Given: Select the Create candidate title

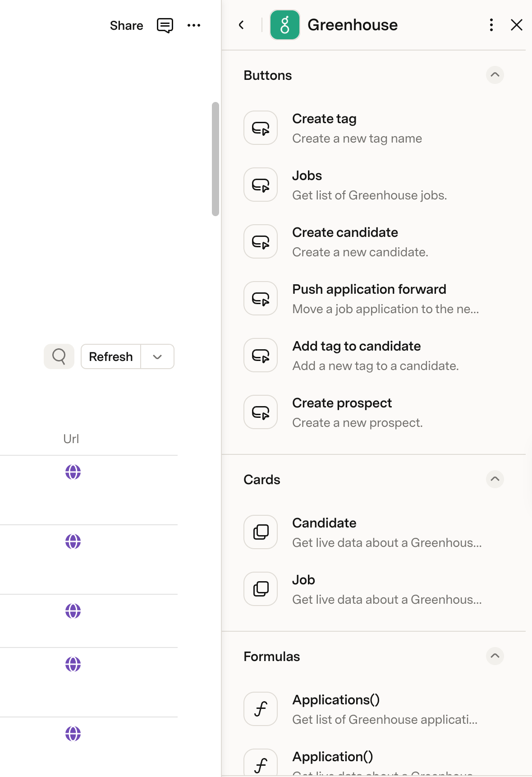Looking at the screenshot, I should 345,232.
